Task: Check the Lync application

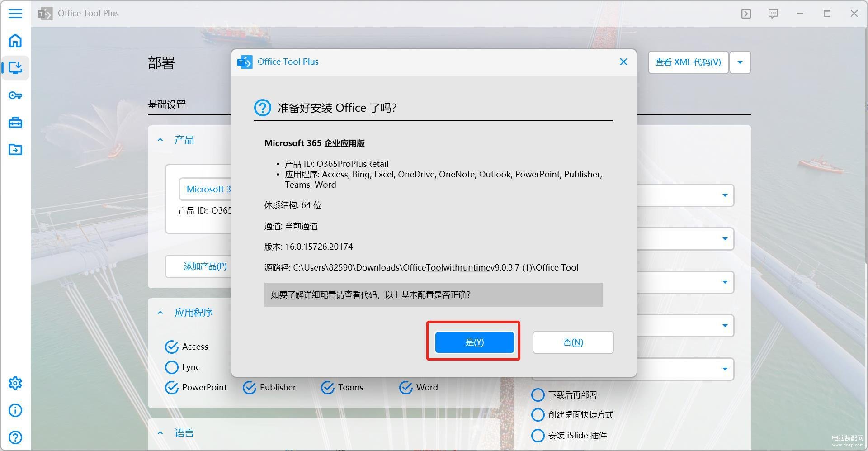Action: coord(172,367)
